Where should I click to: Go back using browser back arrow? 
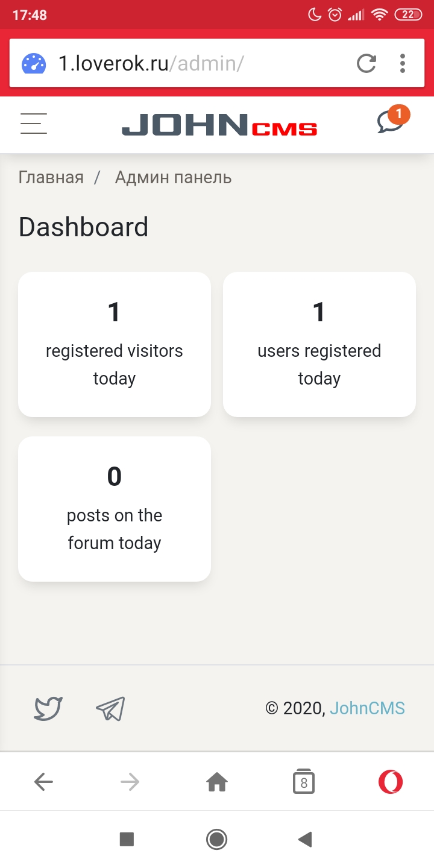tap(43, 782)
